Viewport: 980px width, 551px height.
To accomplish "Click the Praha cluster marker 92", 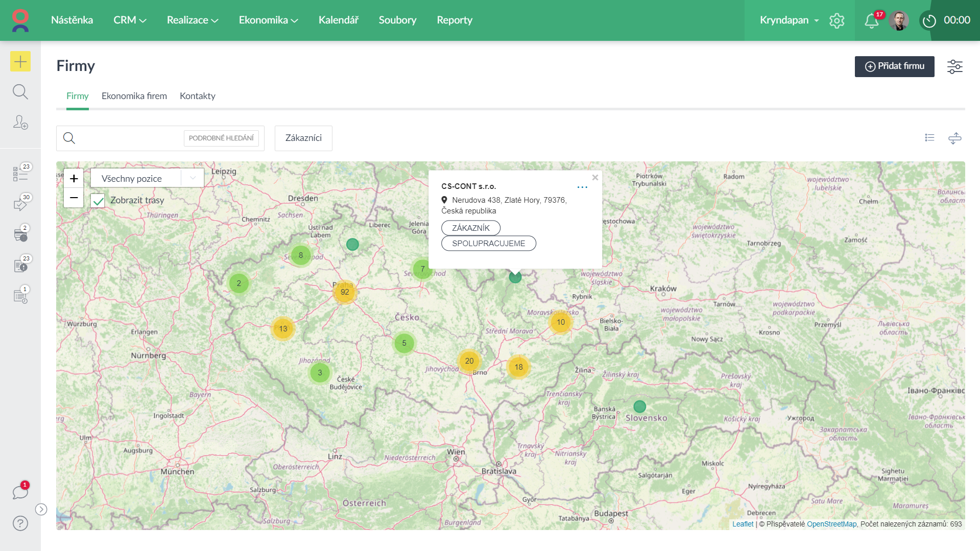I will [345, 292].
